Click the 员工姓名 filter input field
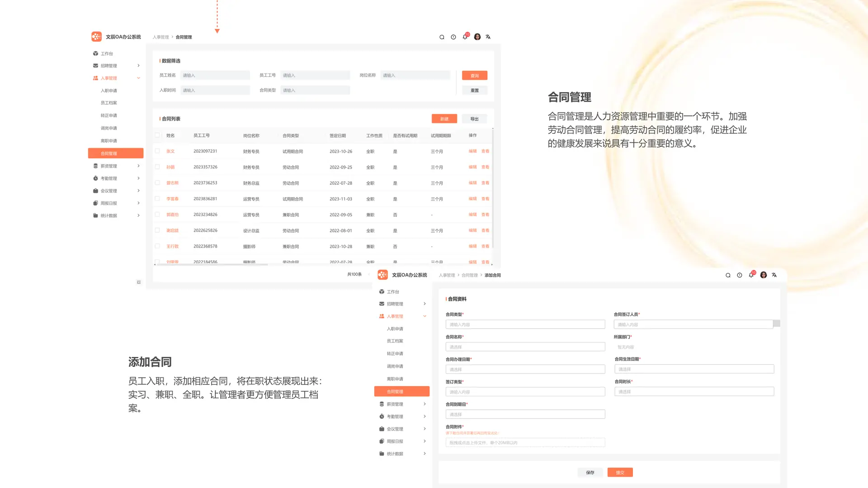This screenshot has width=868, height=488. coord(215,75)
